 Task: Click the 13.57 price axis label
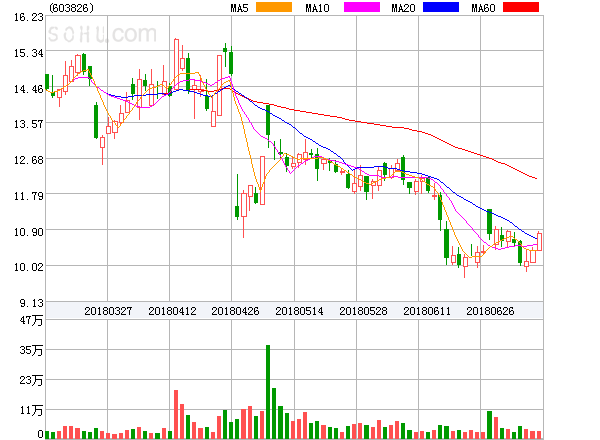pos(29,124)
